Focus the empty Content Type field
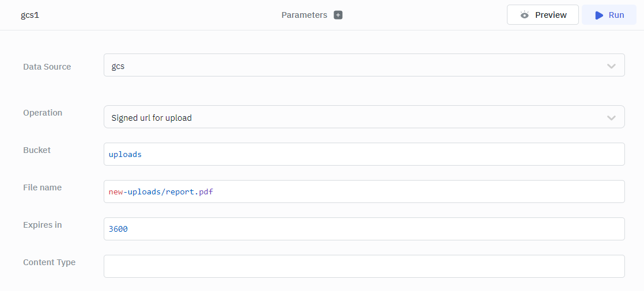 [x=363, y=266]
